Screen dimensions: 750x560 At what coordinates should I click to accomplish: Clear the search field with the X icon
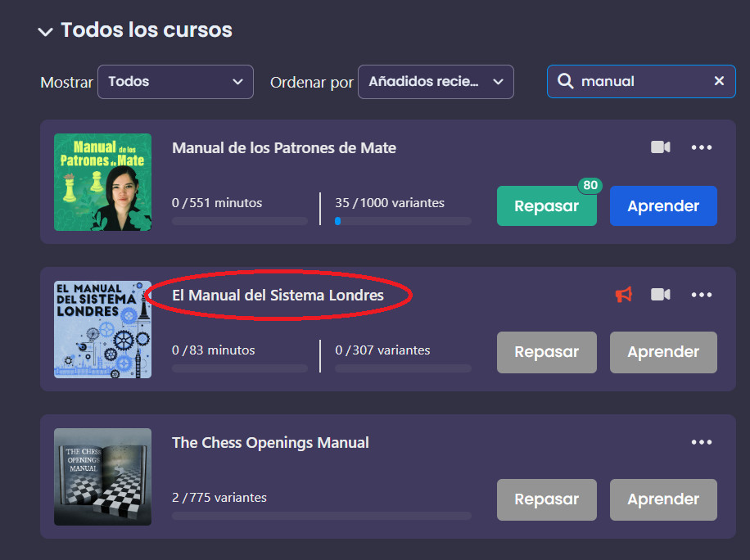719,81
